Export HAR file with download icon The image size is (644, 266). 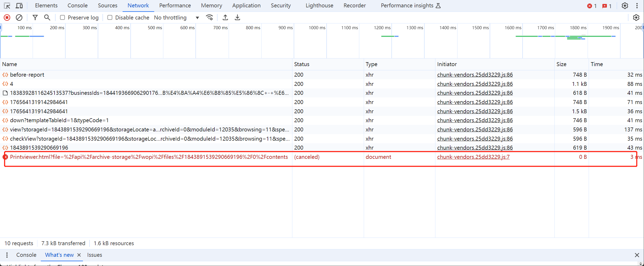point(237,18)
